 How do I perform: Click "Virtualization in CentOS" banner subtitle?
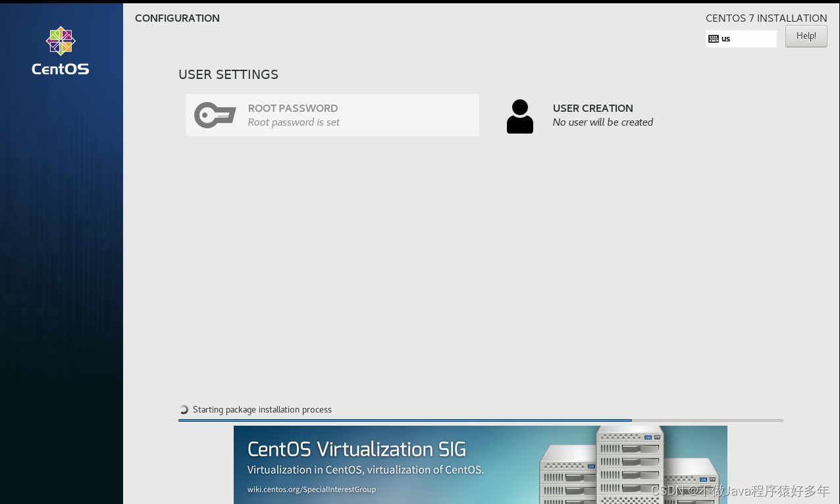pos(365,470)
